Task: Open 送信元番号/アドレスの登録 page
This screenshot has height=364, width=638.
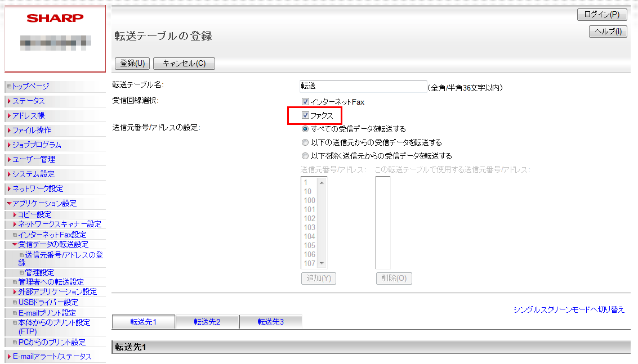Action: pyautogui.click(x=61, y=259)
